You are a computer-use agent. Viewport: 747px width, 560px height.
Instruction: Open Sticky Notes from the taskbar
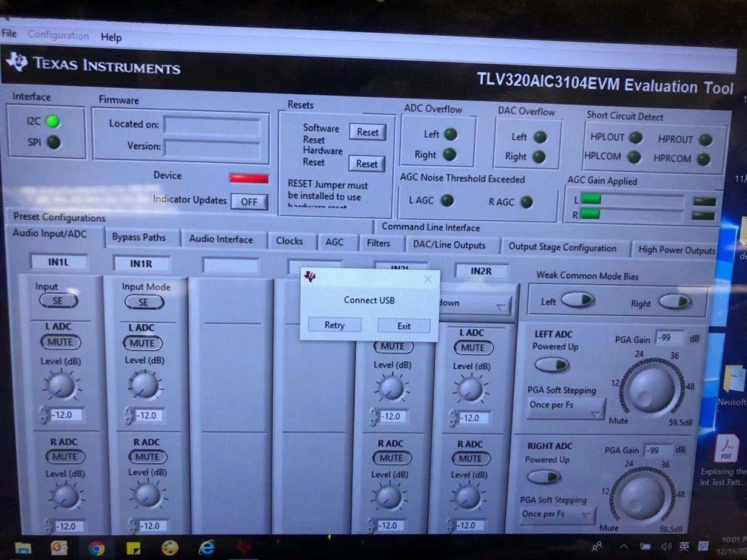tap(133, 548)
